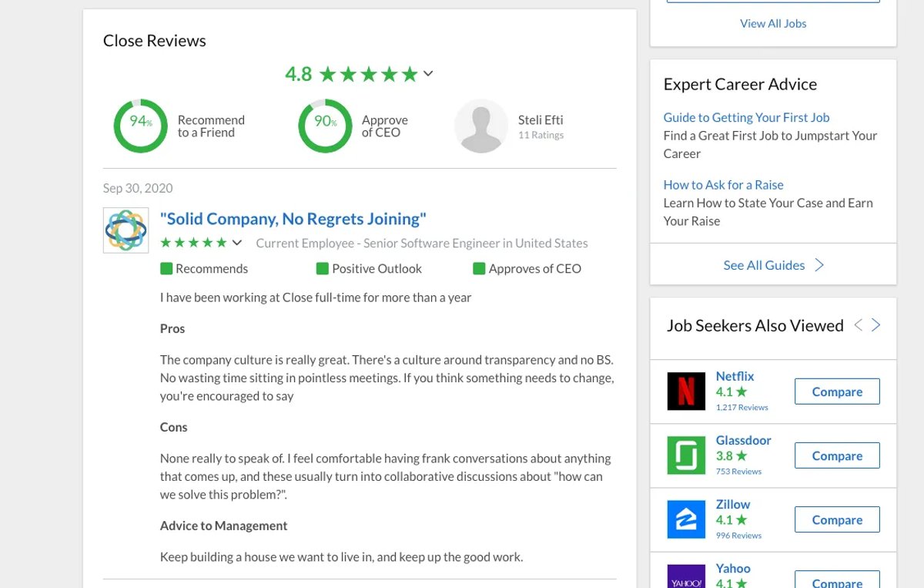Image resolution: width=924 pixels, height=588 pixels.
Task: Click the Close company logo beside the review
Action: [126, 230]
